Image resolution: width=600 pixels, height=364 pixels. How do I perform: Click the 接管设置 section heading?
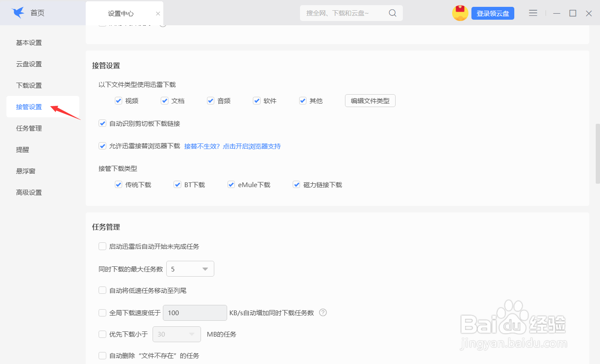point(106,66)
